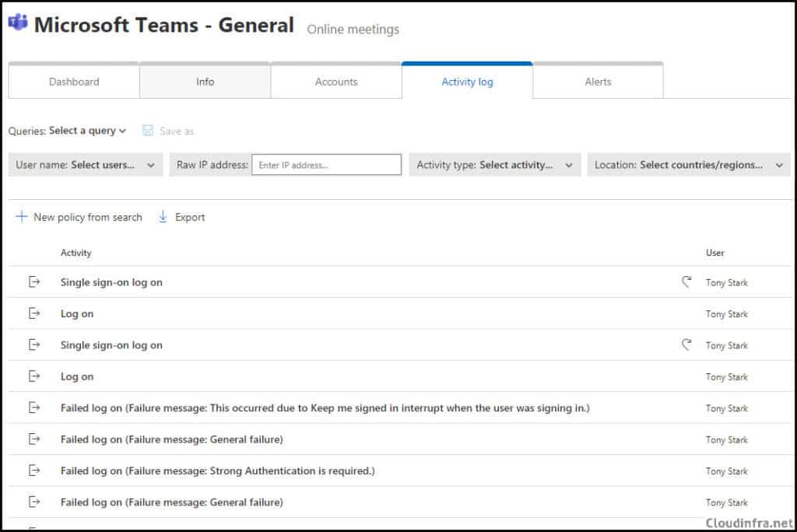
Task: Open the Location countries/regions dropdown
Action: pos(689,165)
